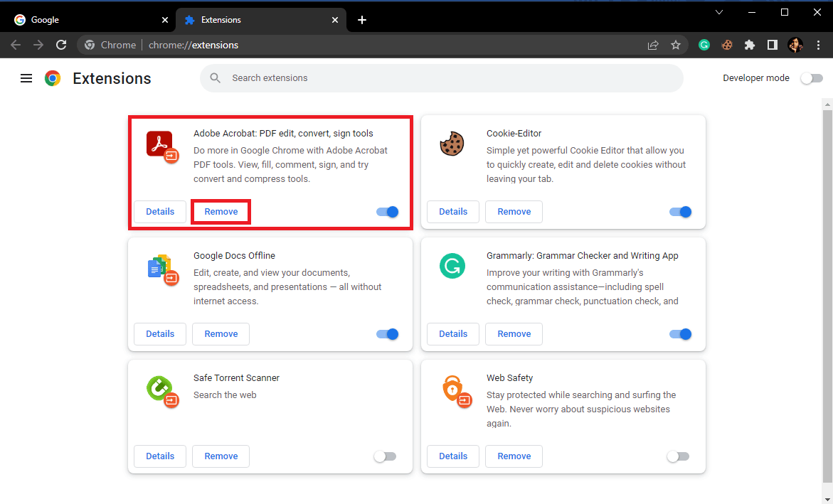The width and height of the screenshot is (833, 504).
Task: Click the page vertical scrollbar
Action: click(x=827, y=297)
